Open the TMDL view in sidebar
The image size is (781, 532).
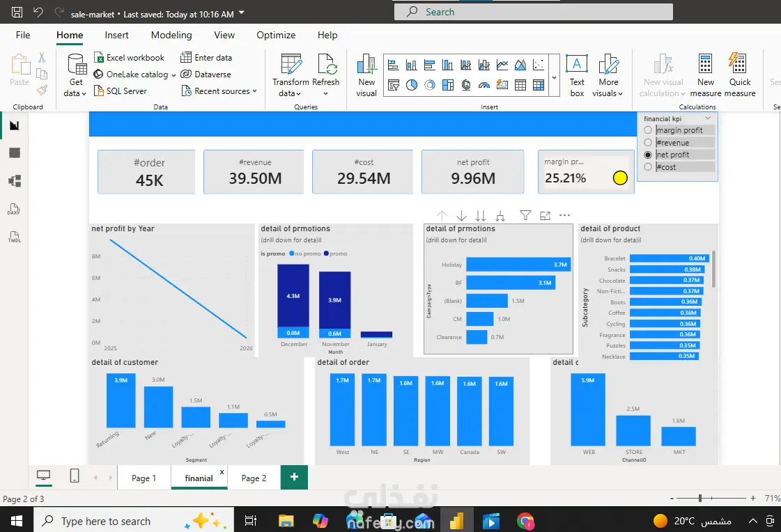coord(14,237)
